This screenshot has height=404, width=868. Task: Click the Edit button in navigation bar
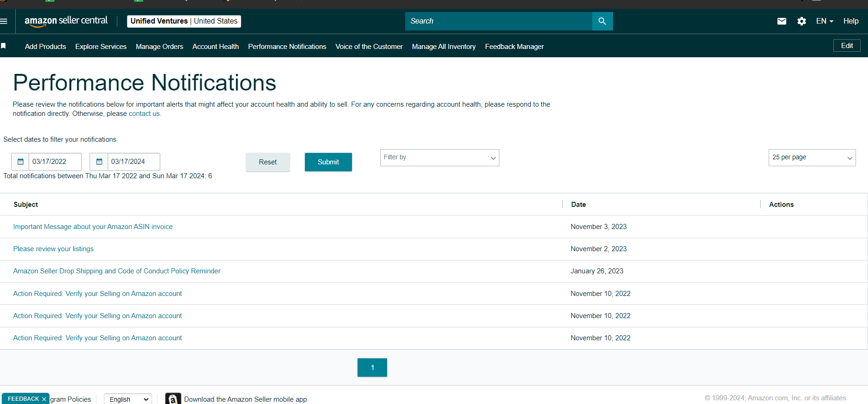[847, 46]
